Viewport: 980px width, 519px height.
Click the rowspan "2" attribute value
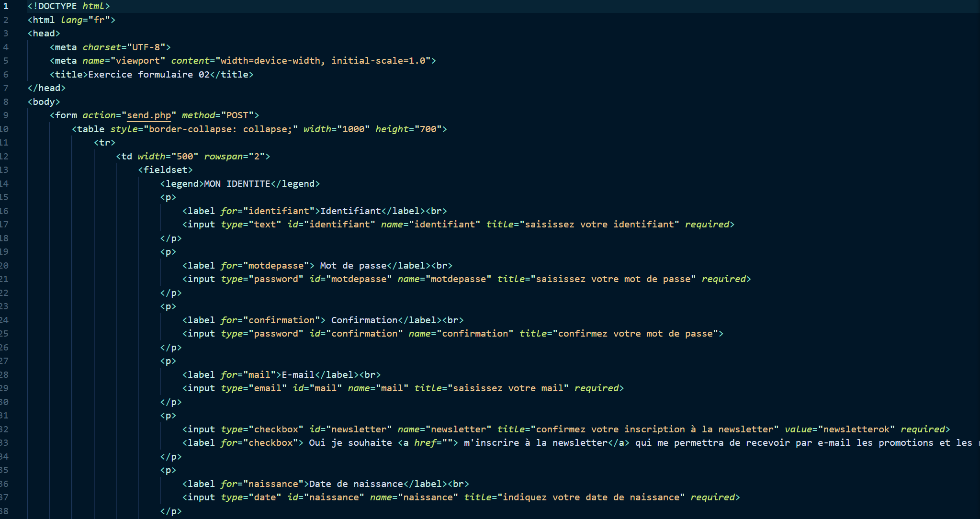coord(257,157)
